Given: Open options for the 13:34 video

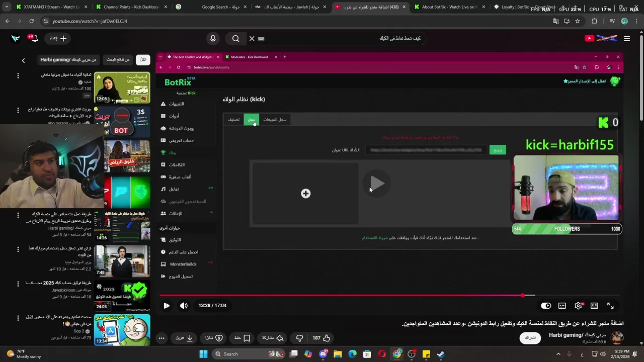Looking at the screenshot, I should pos(18,318).
